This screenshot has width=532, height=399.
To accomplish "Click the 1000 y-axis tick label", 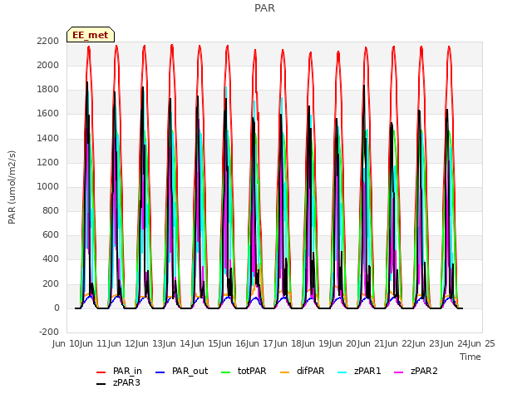I will (x=48, y=186).
